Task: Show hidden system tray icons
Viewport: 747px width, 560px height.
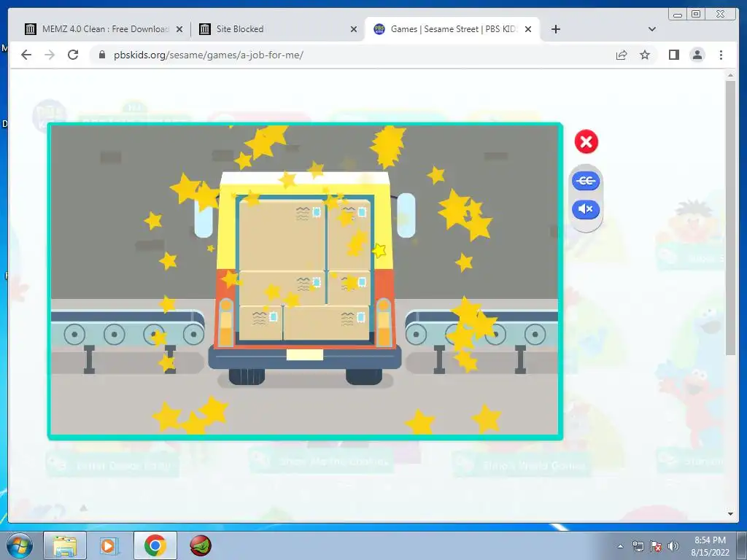Action: [620, 546]
